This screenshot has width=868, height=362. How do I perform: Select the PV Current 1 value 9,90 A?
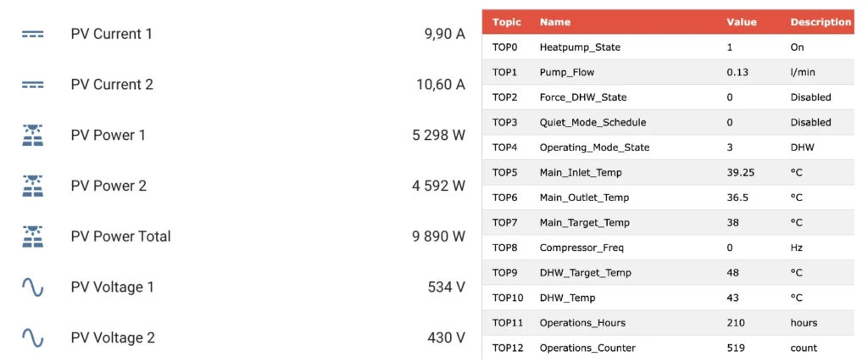tap(444, 34)
